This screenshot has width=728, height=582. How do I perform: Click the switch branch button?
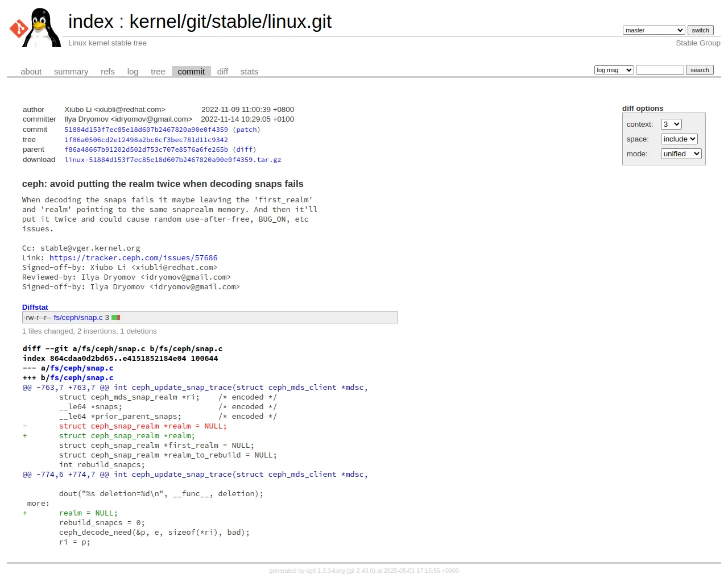click(700, 30)
